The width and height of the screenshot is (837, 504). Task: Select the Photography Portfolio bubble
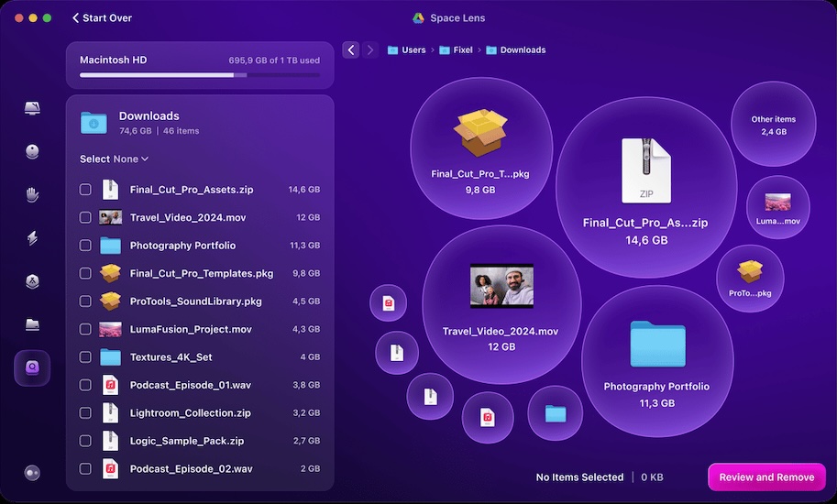point(657,361)
